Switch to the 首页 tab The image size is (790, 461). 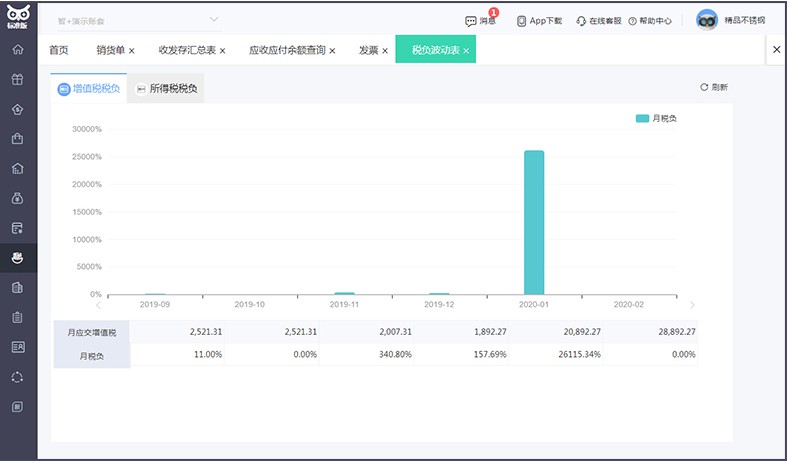tap(58, 50)
